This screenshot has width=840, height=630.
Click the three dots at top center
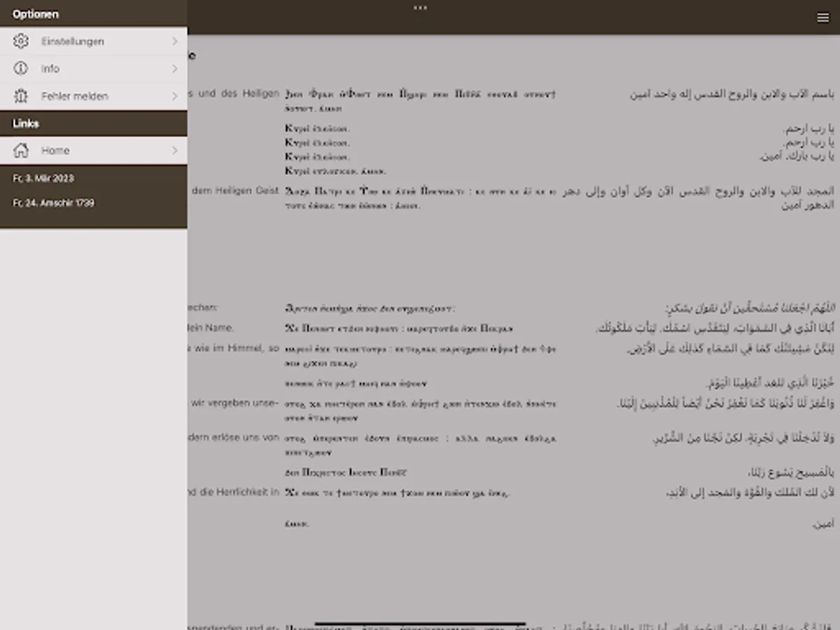pos(420,8)
